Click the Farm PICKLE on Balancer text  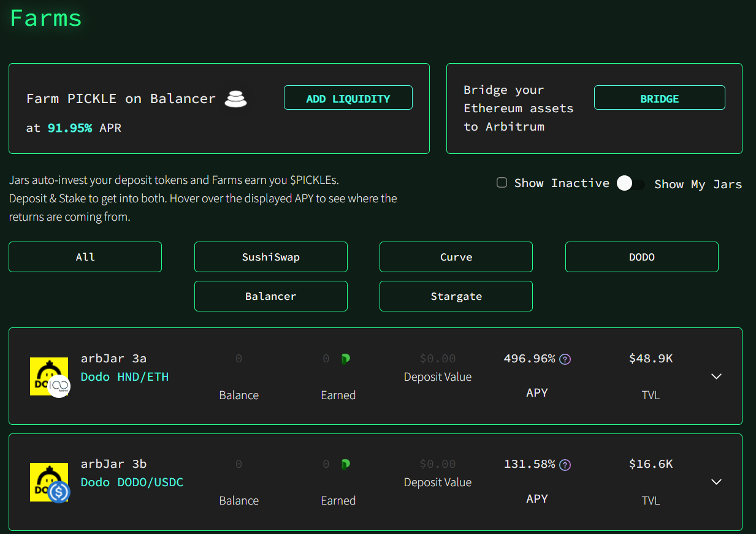click(121, 98)
